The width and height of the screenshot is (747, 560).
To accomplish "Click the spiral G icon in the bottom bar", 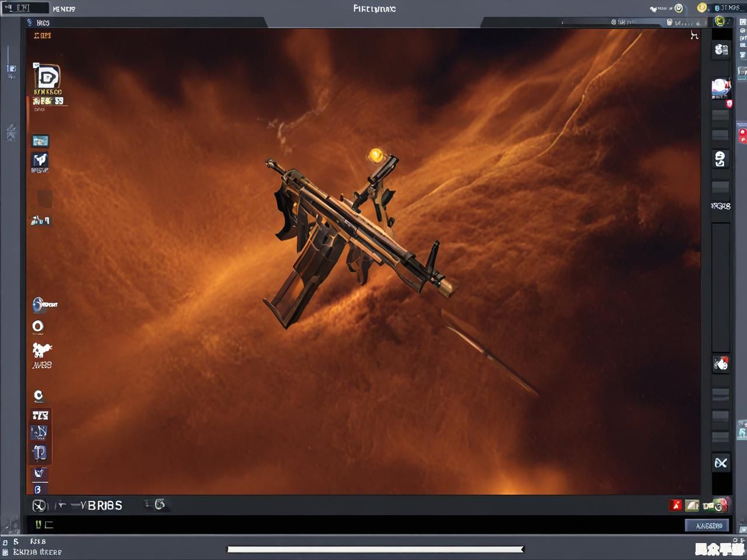I will pyautogui.click(x=159, y=504).
